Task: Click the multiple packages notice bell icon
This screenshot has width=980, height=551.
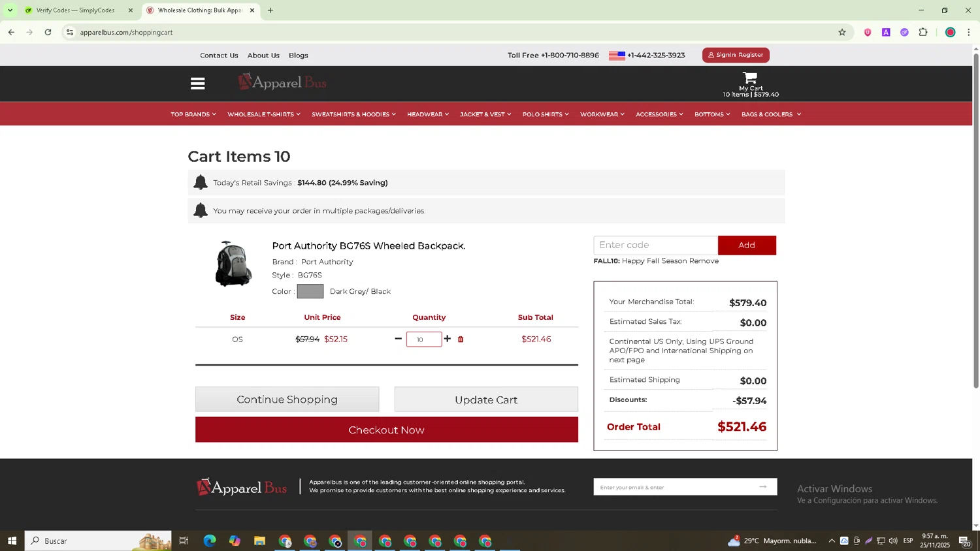Action: coord(201,210)
